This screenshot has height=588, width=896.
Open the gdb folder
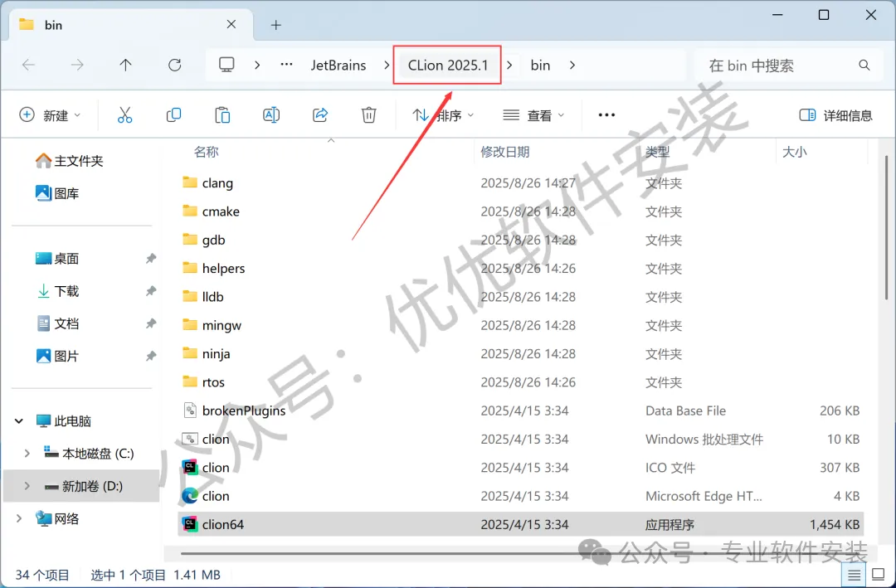pos(520,240)
